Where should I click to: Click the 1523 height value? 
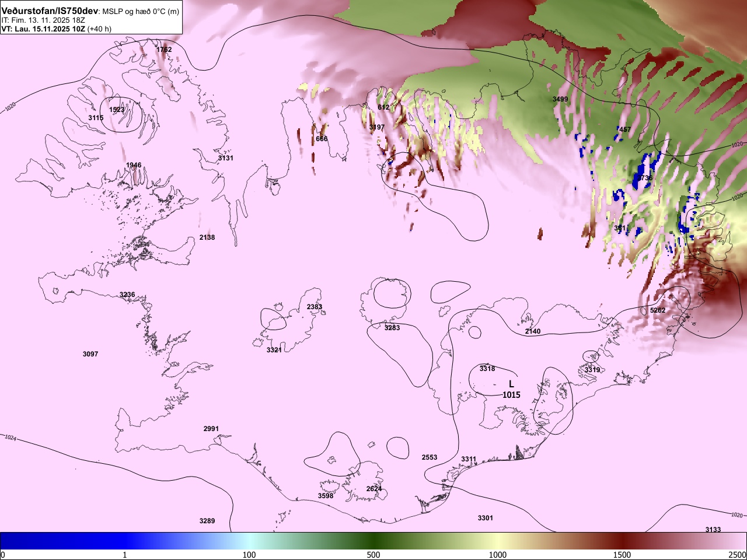point(117,110)
